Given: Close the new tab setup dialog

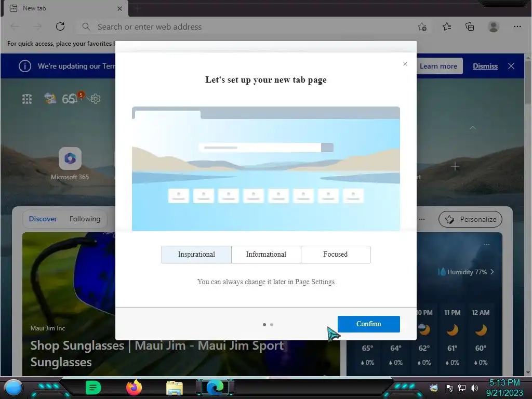Looking at the screenshot, I should coord(405,64).
